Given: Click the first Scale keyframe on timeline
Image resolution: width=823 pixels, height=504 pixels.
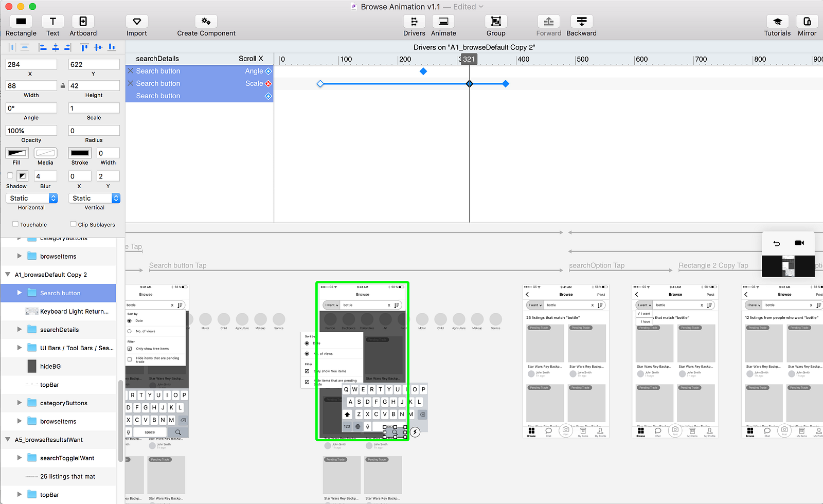Looking at the screenshot, I should [x=320, y=83].
